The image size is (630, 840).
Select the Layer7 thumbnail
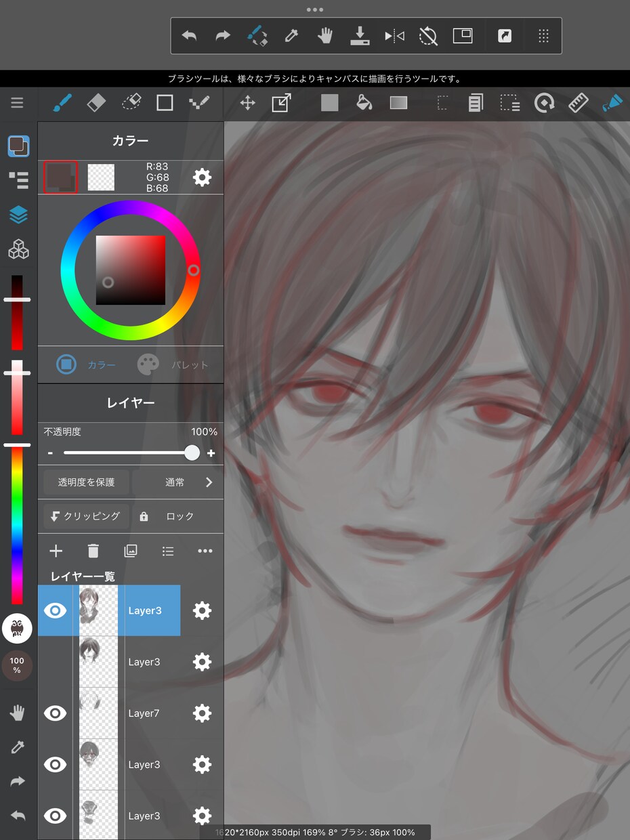pos(98,713)
